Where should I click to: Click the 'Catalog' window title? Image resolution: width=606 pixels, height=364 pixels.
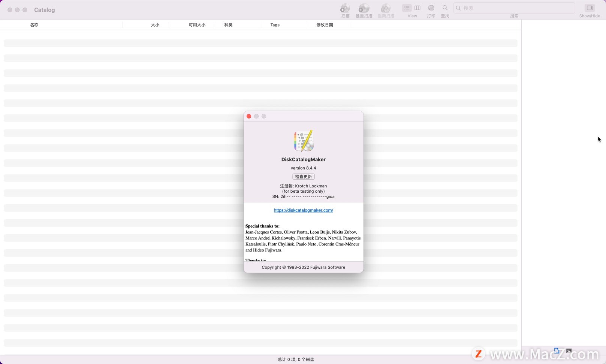point(44,10)
